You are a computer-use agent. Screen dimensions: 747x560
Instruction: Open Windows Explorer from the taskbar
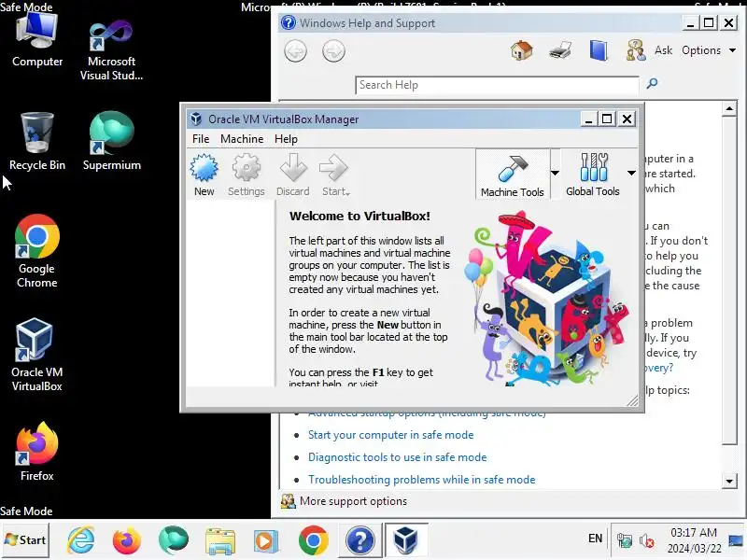(x=219, y=541)
